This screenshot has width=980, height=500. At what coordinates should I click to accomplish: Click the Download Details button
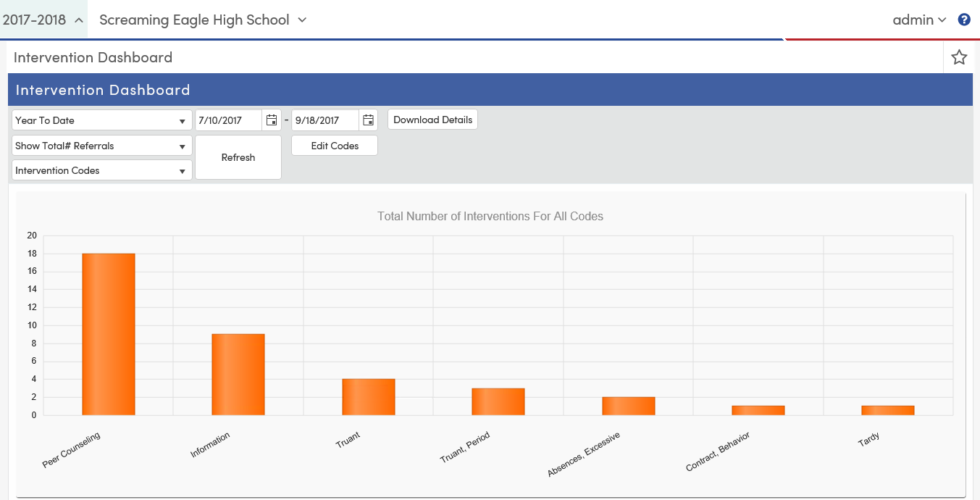[432, 119]
